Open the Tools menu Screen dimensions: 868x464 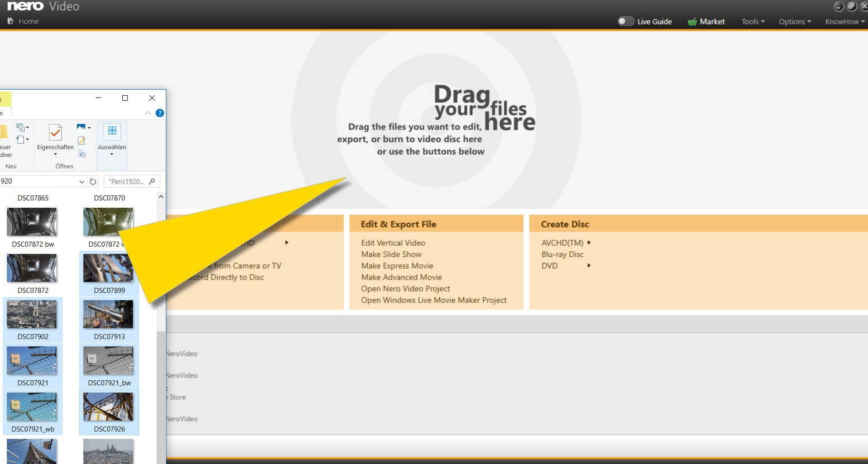pos(753,22)
